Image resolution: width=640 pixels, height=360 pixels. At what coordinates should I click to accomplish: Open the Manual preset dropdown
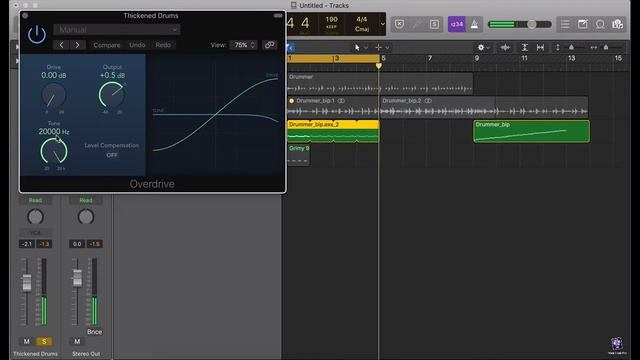(117, 30)
